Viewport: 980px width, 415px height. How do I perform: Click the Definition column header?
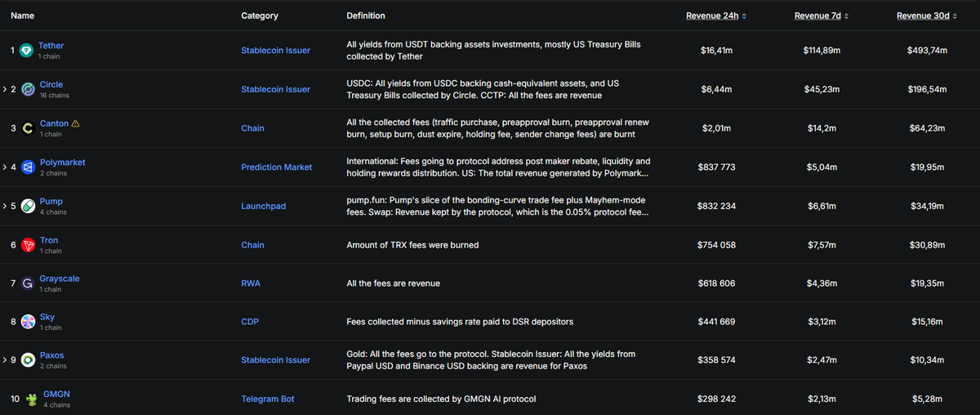(366, 16)
